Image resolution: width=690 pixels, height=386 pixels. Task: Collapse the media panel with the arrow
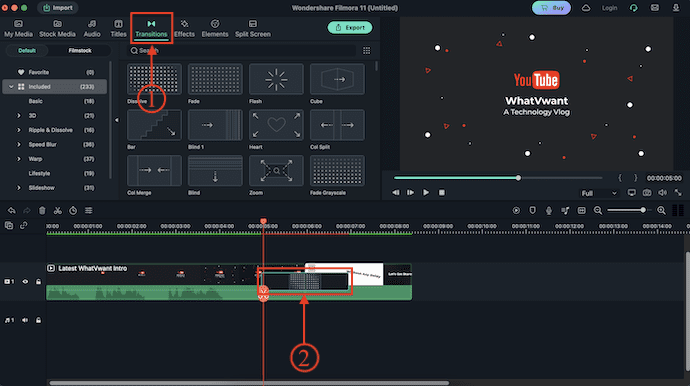pyautogui.click(x=117, y=120)
